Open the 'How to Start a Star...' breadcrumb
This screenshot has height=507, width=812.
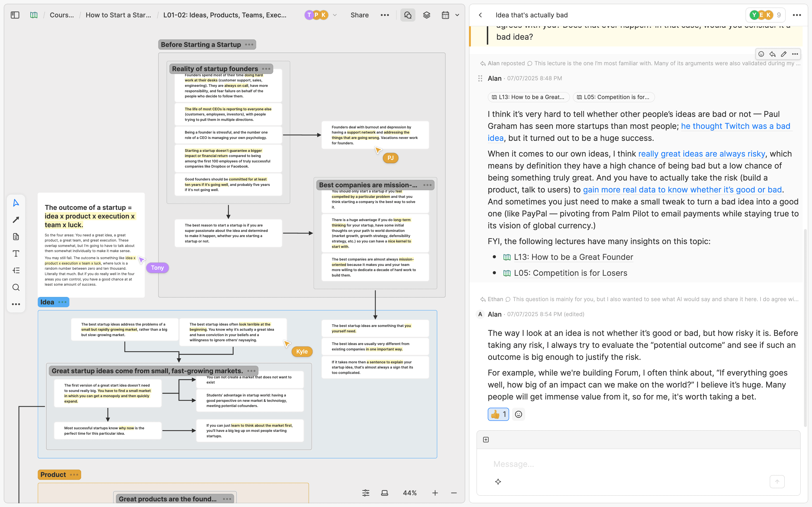pos(118,15)
